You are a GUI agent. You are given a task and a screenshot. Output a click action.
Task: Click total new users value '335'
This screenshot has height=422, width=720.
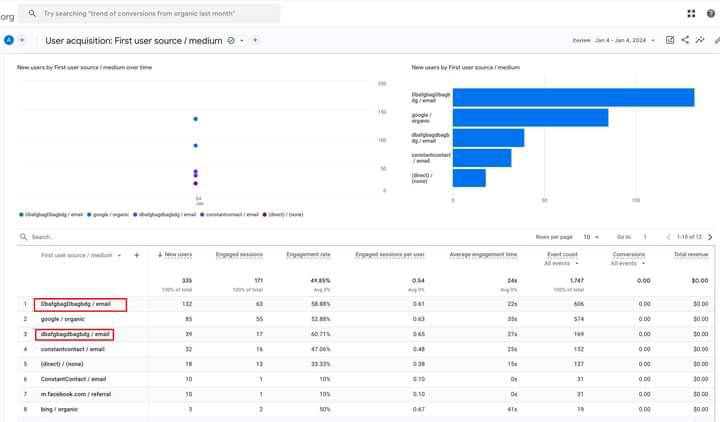pos(187,281)
